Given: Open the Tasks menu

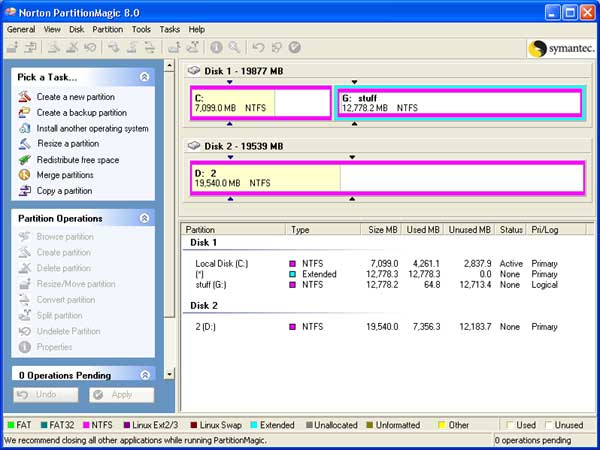Looking at the screenshot, I should coord(170,29).
